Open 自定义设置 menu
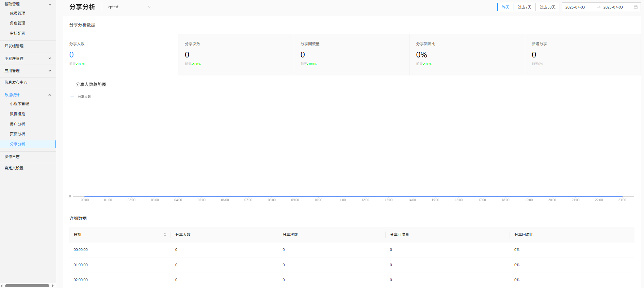This screenshot has height=288, width=644. click(14, 168)
